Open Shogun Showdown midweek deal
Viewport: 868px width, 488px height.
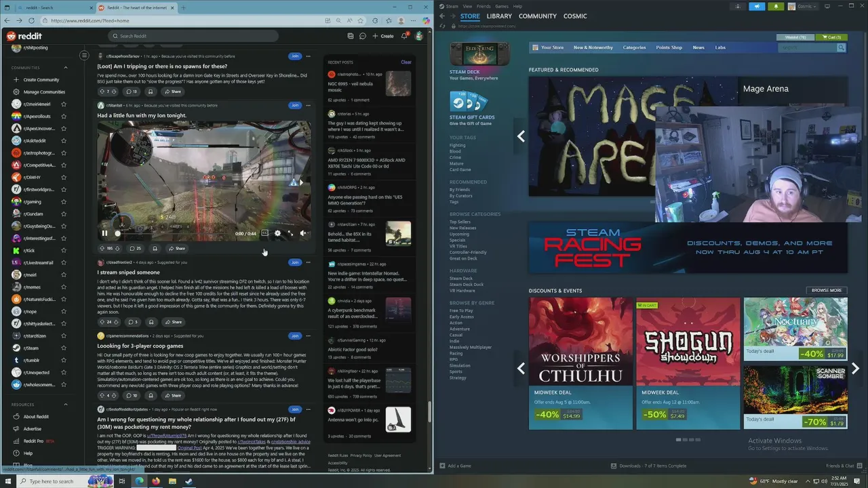click(x=688, y=363)
